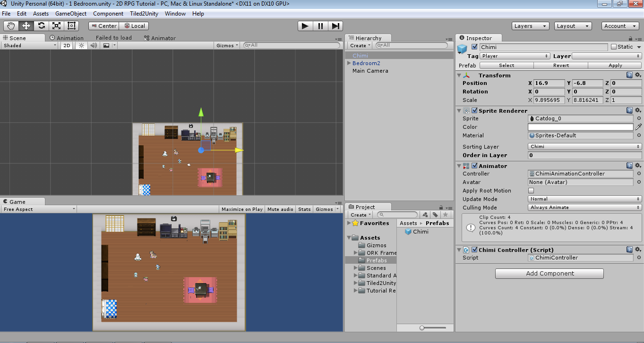
Task: Open Sorting Layer dropdown
Action: [584, 146]
